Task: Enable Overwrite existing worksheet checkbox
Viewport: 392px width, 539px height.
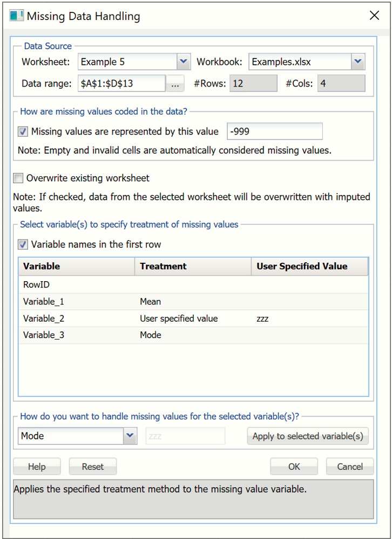Action: tap(18, 178)
